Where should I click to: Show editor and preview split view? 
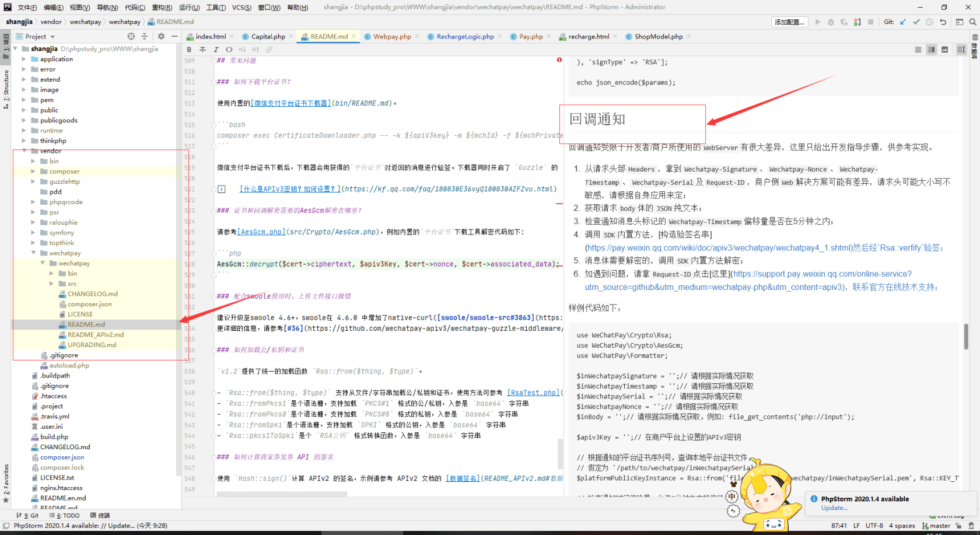coord(932,50)
